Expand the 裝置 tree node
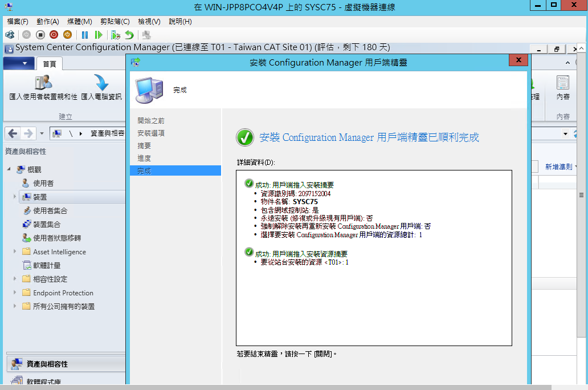This screenshot has width=588, height=390. coord(15,196)
